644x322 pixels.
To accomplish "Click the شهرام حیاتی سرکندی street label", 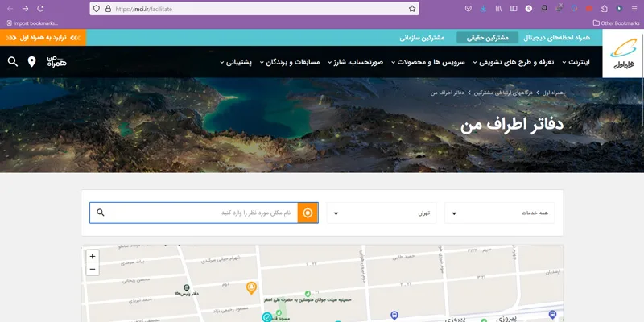I will (221, 258).
